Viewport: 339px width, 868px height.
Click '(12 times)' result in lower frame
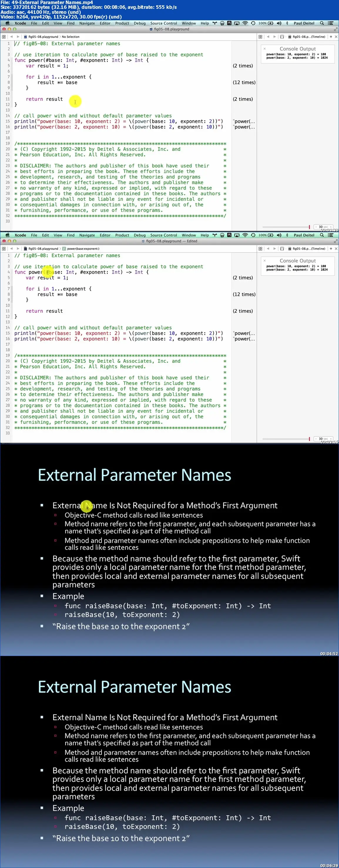point(244,295)
